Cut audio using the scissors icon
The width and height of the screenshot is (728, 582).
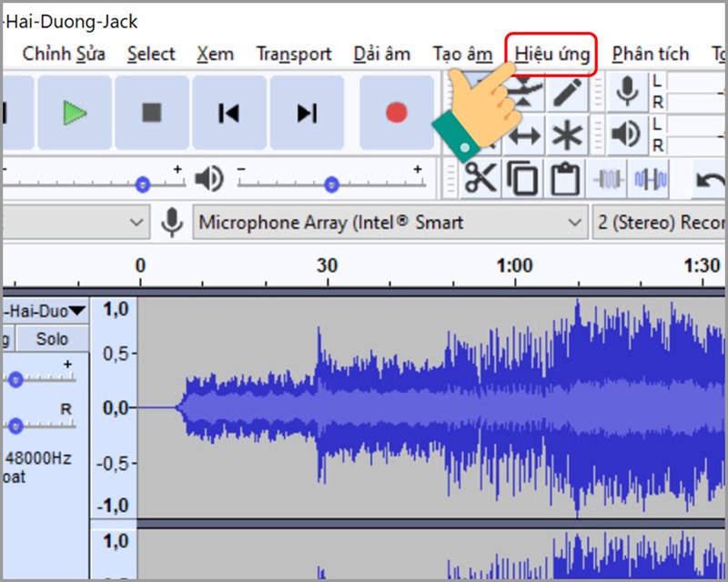click(480, 176)
